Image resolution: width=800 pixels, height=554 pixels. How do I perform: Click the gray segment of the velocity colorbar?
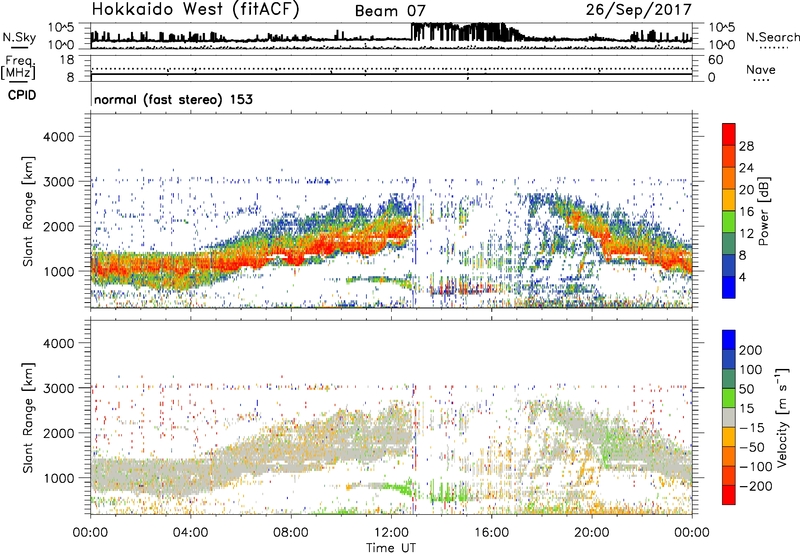[729, 418]
